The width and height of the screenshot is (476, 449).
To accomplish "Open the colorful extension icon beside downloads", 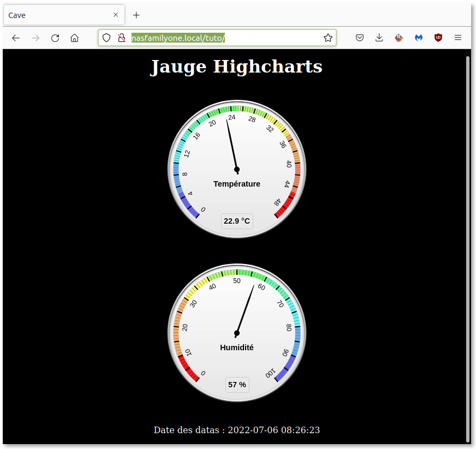I will coord(399,38).
